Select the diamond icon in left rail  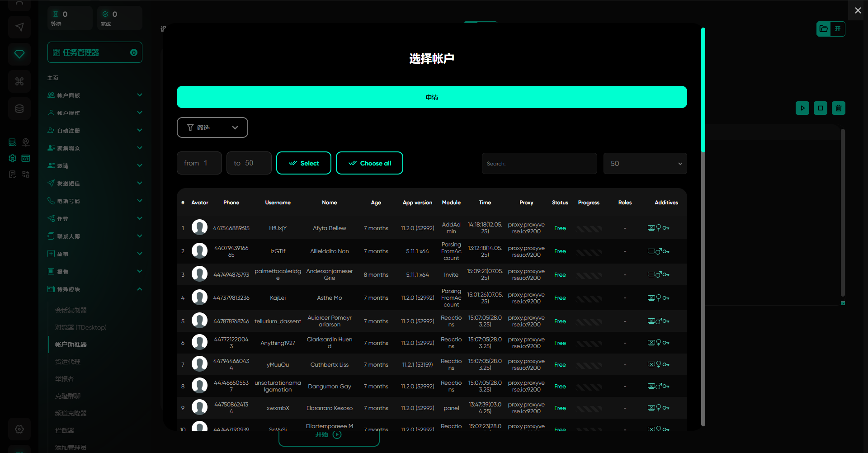click(19, 54)
